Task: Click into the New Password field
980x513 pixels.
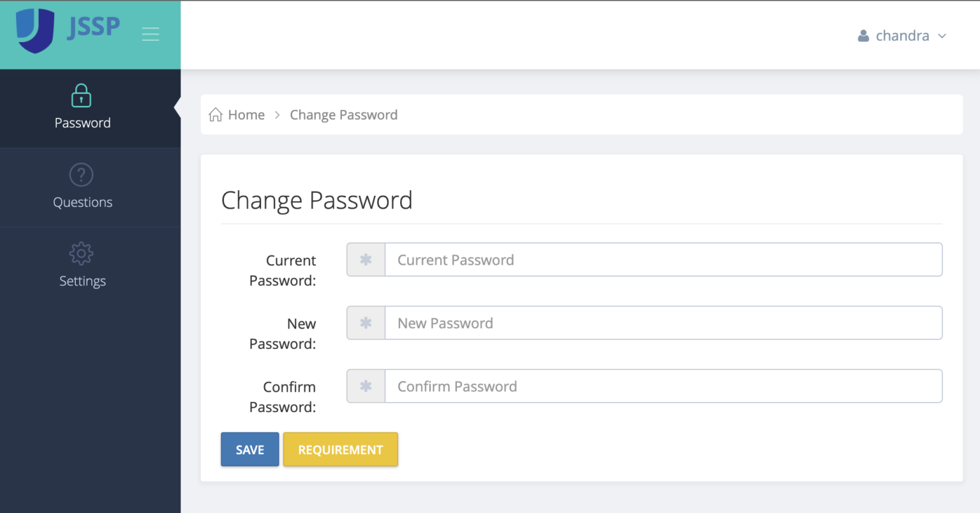Action: (x=663, y=323)
